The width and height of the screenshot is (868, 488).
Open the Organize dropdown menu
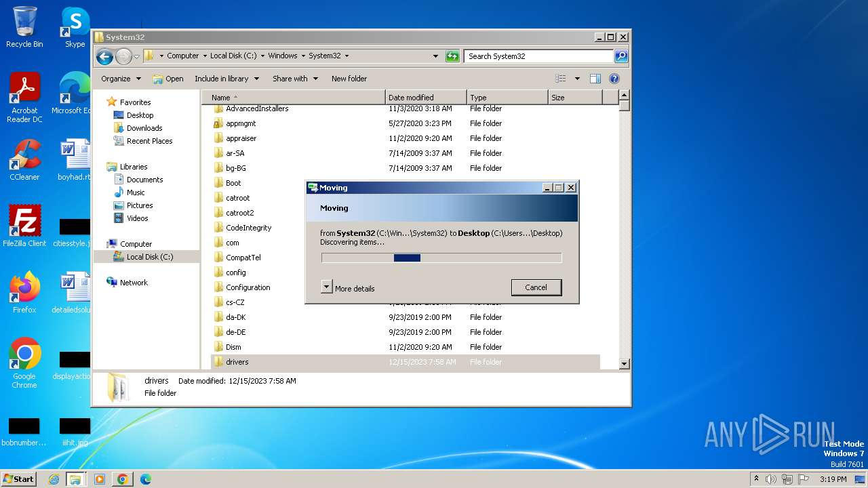121,79
